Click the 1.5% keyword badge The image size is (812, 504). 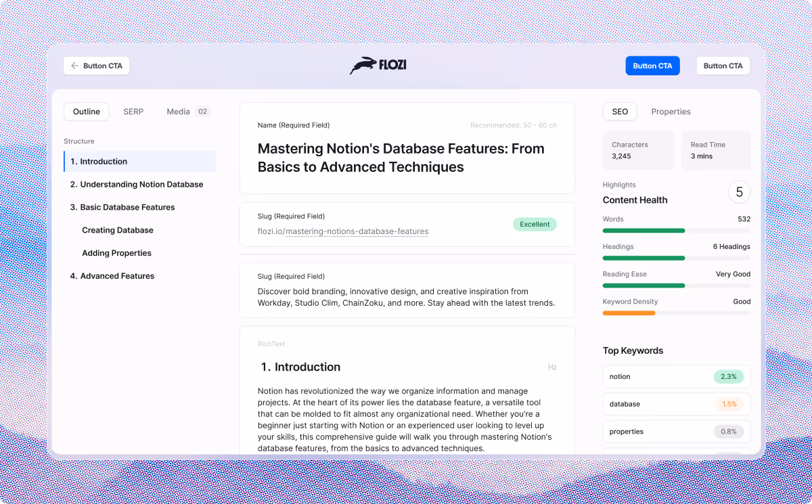pyautogui.click(x=729, y=404)
